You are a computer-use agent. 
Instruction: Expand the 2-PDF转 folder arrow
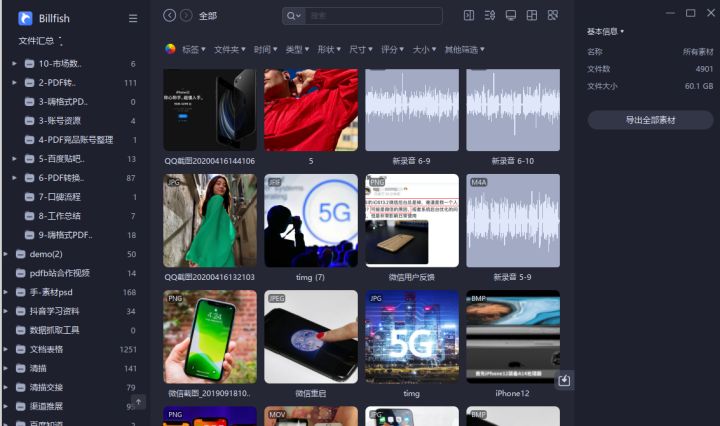coord(14,83)
